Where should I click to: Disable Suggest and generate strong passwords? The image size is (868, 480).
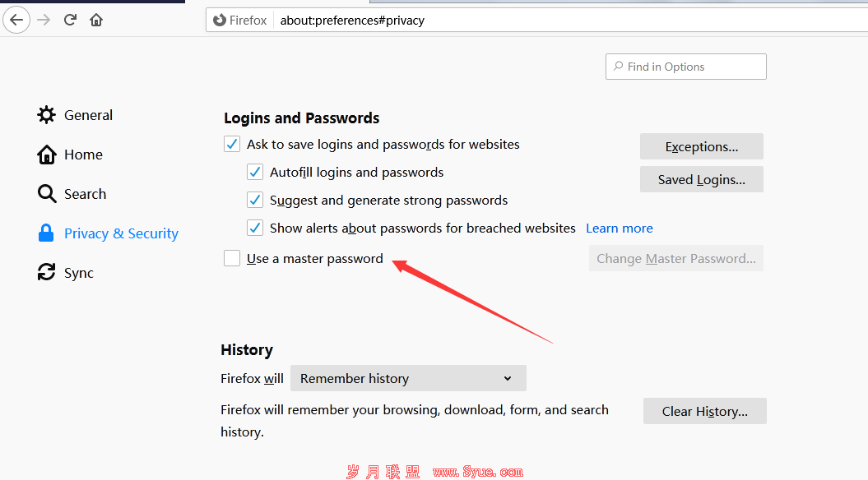(x=255, y=200)
